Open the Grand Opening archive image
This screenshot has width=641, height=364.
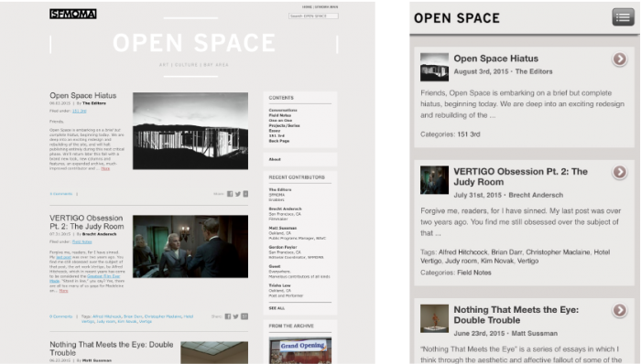300,350
